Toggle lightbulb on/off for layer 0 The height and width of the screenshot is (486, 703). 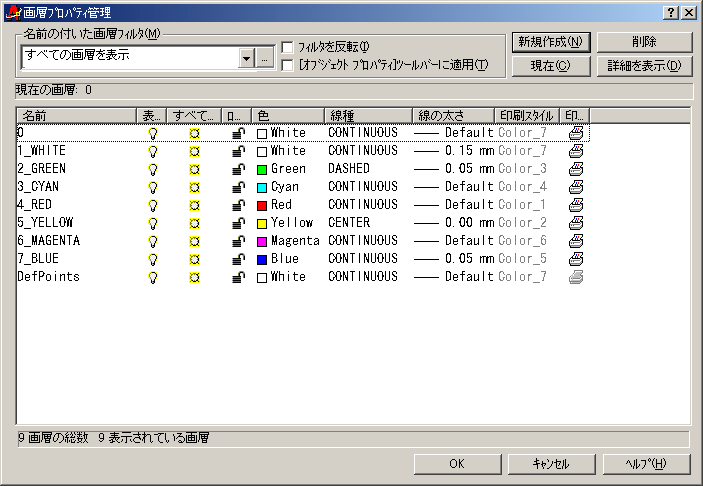(153, 133)
